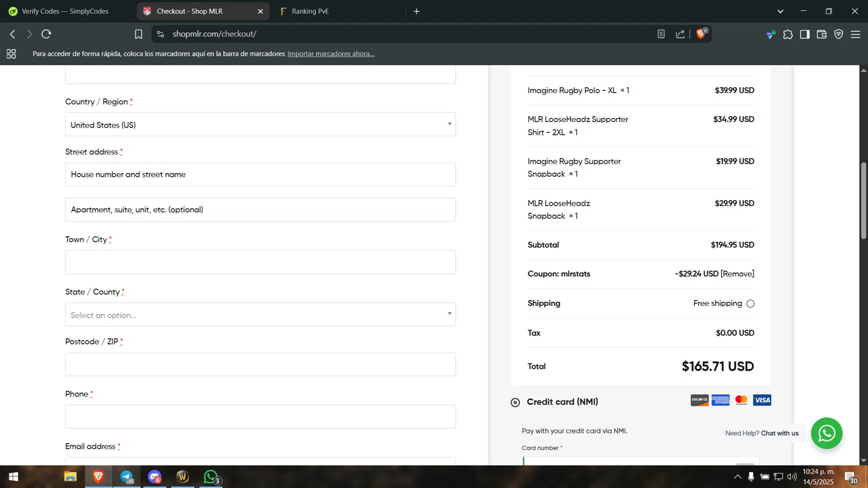Select the Credit card (NMI) radio option
The width and height of the screenshot is (868, 488).
pyautogui.click(x=515, y=402)
